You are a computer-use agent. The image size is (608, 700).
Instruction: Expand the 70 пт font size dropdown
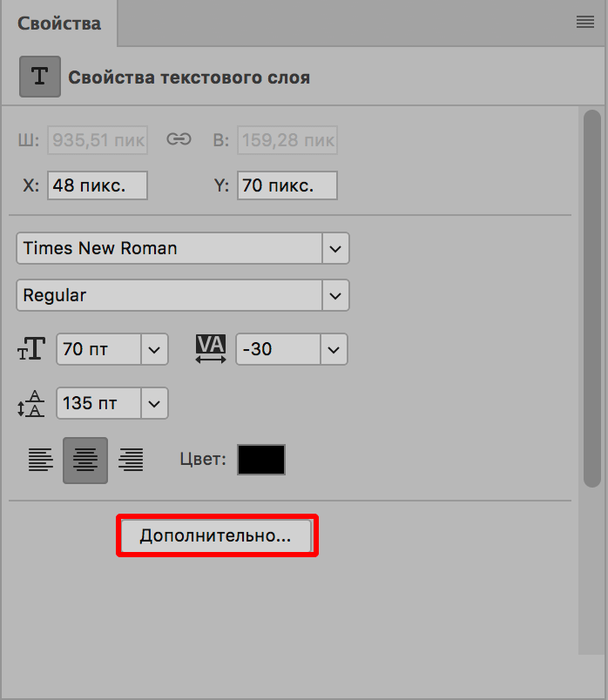pyautogui.click(x=154, y=349)
